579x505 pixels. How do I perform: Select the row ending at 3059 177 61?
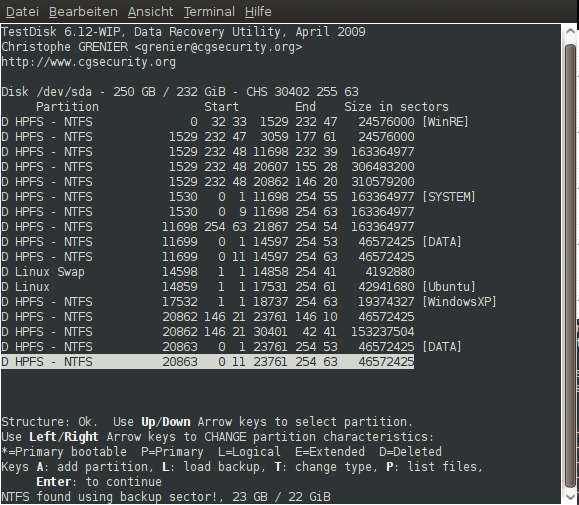pyautogui.click(x=208, y=137)
